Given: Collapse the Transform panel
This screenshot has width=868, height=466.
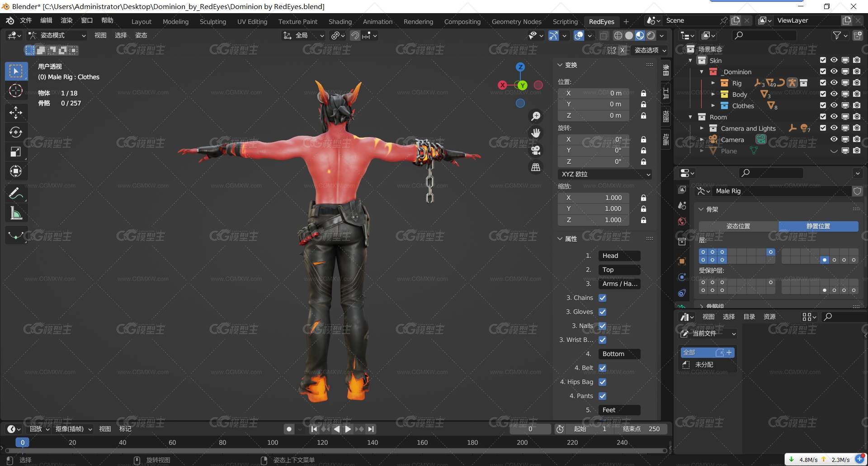Looking at the screenshot, I should (x=567, y=65).
